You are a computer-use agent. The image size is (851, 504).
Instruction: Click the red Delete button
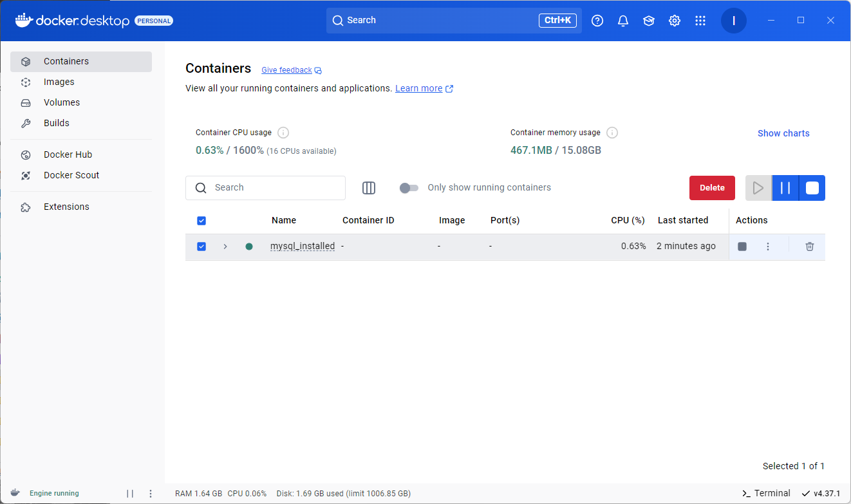(x=712, y=188)
